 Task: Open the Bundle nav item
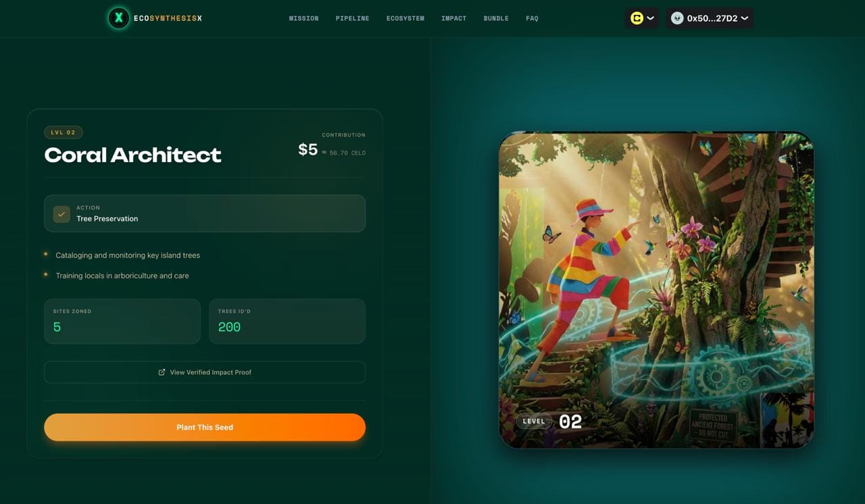[x=496, y=18]
